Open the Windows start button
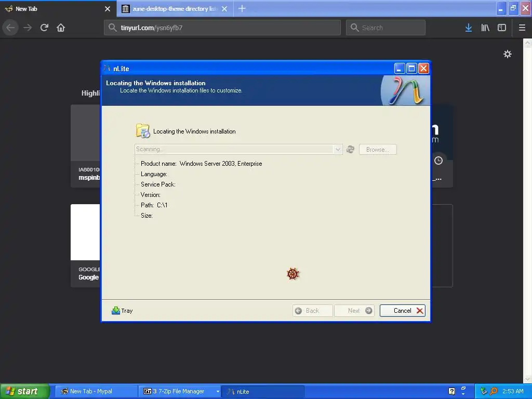 (24, 391)
